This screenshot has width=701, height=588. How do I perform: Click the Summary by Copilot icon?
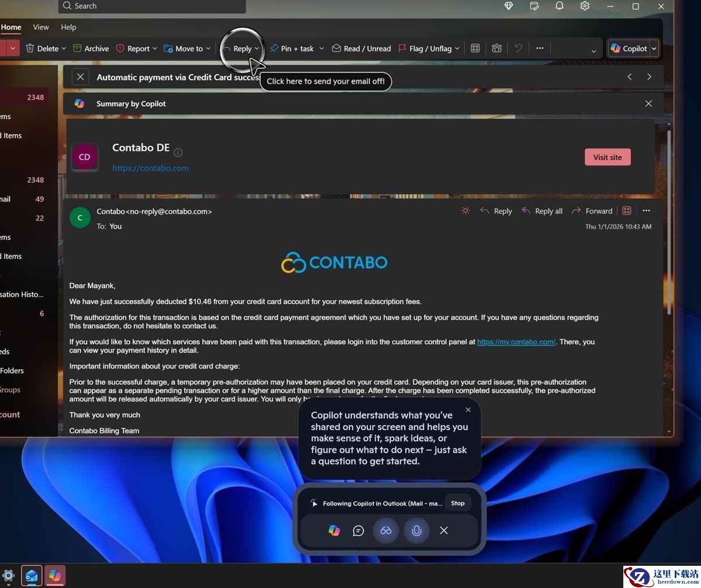pyautogui.click(x=79, y=103)
